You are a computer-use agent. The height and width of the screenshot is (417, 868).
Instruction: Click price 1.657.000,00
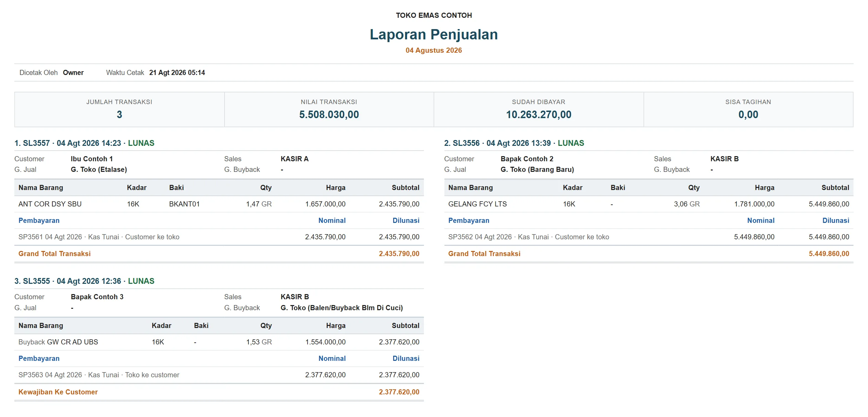(325, 204)
